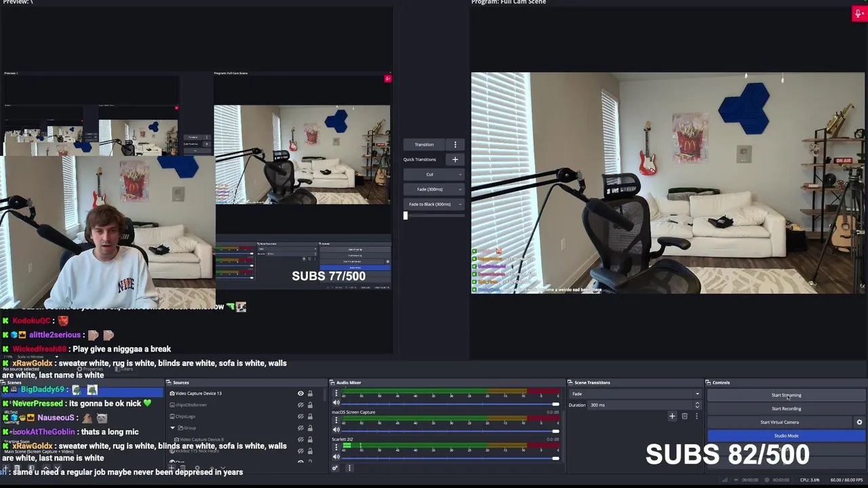Show the Video Capture Device 8 source

click(x=300, y=439)
